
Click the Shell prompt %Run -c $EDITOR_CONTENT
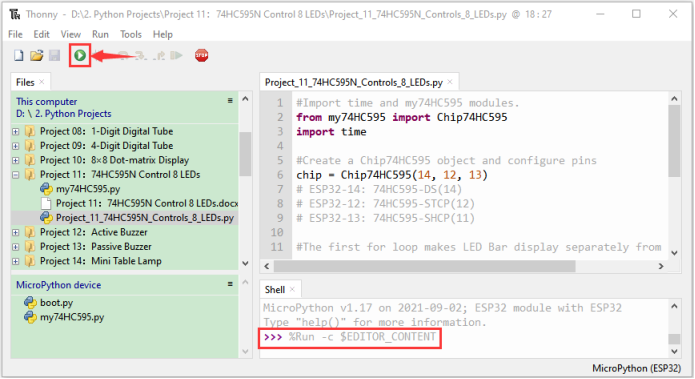350,337
